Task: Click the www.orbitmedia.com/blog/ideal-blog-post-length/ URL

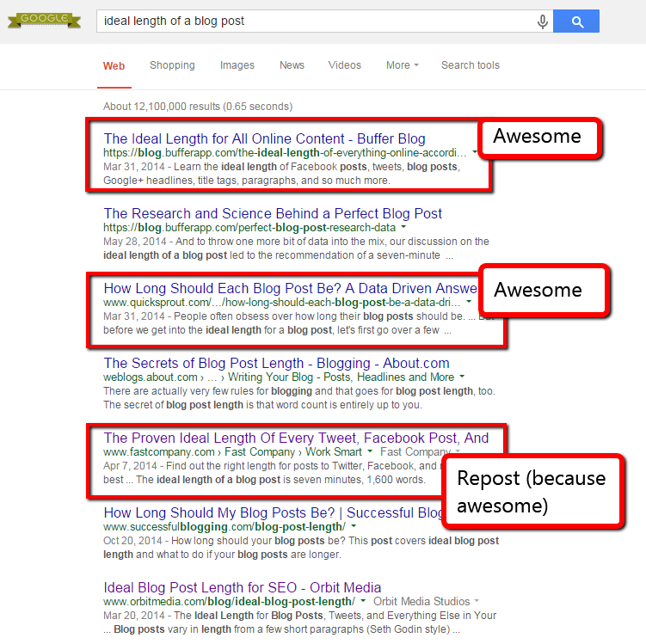Action: tap(229, 602)
